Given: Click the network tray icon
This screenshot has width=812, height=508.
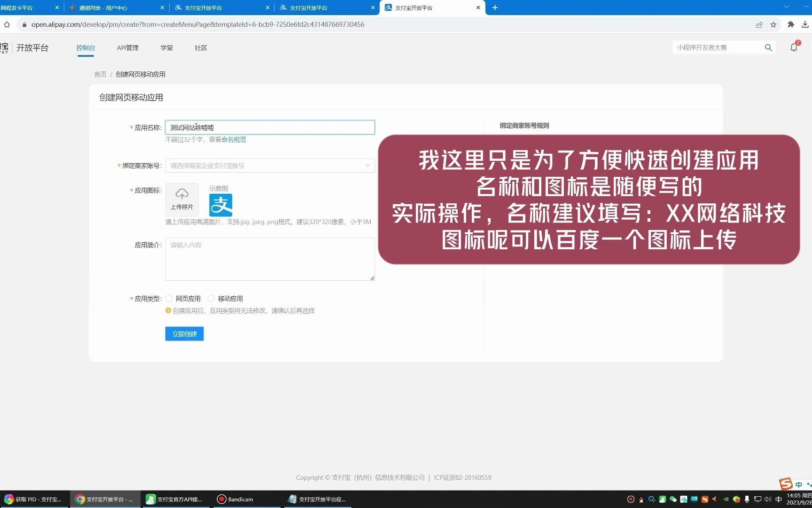Looking at the screenshot, I should click(757, 499).
